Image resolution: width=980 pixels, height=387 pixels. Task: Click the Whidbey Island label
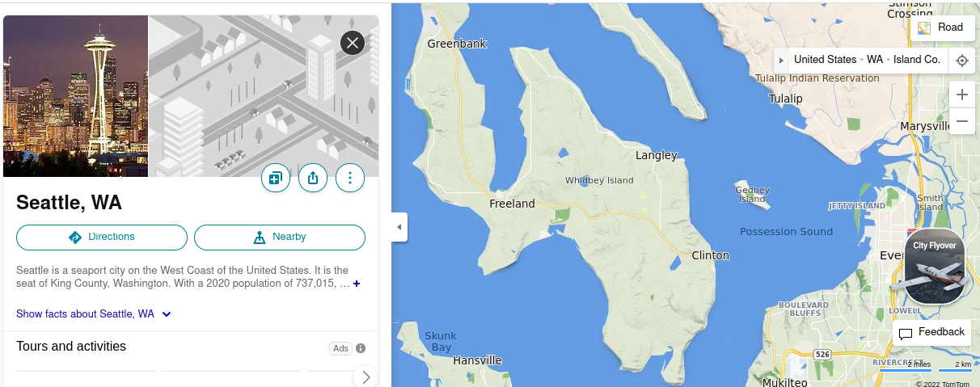599,180
